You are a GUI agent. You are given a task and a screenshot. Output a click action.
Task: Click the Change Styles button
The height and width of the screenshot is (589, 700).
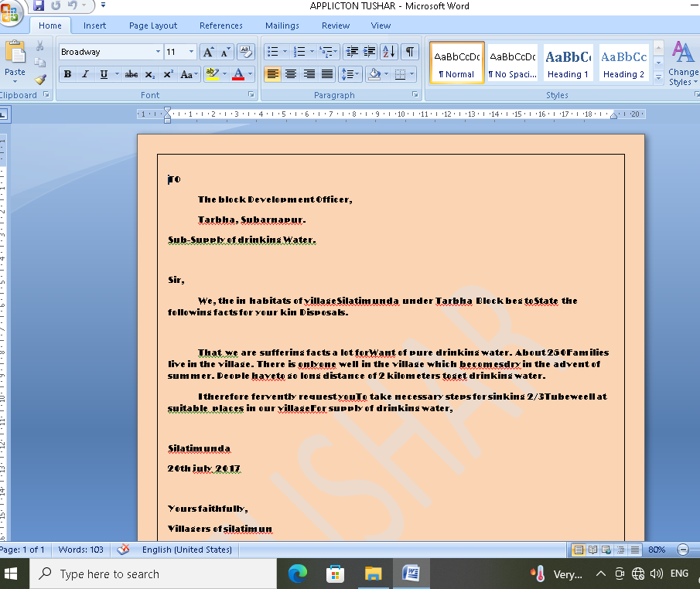682,63
